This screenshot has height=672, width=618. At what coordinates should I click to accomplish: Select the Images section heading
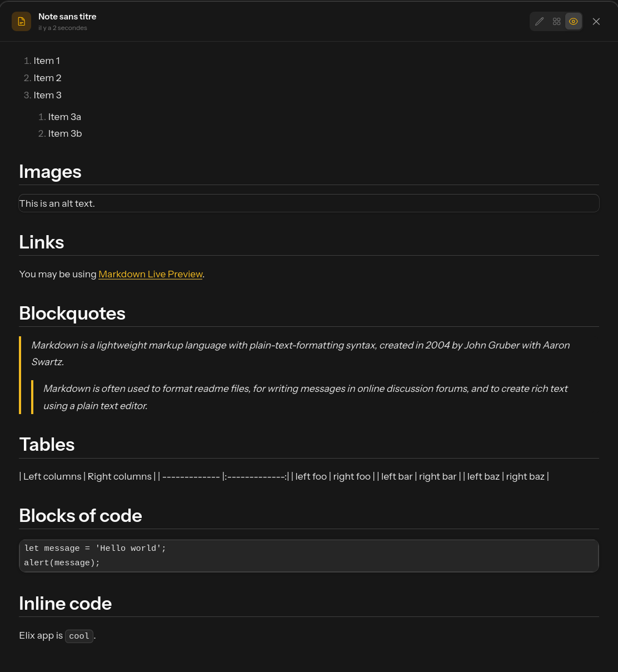tap(50, 172)
